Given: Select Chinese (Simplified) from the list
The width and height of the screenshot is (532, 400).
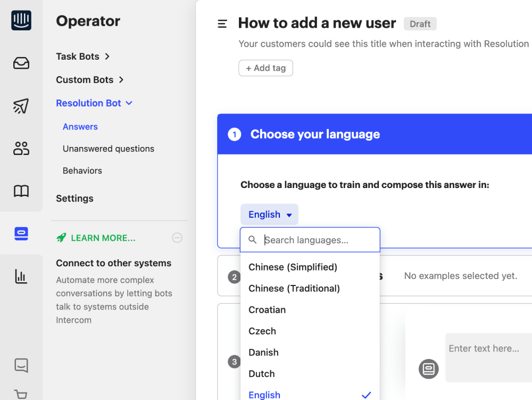Looking at the screenshot, I should 293,267.
